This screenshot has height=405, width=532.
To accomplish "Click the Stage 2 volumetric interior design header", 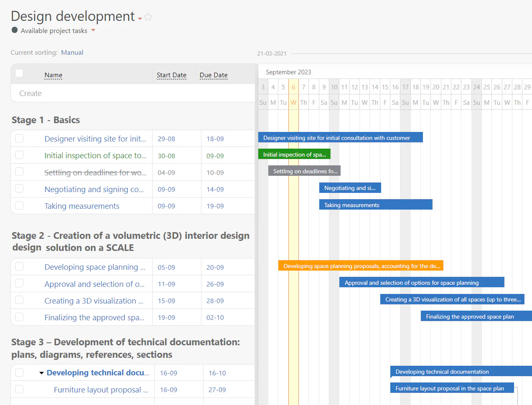I will 130,242.
